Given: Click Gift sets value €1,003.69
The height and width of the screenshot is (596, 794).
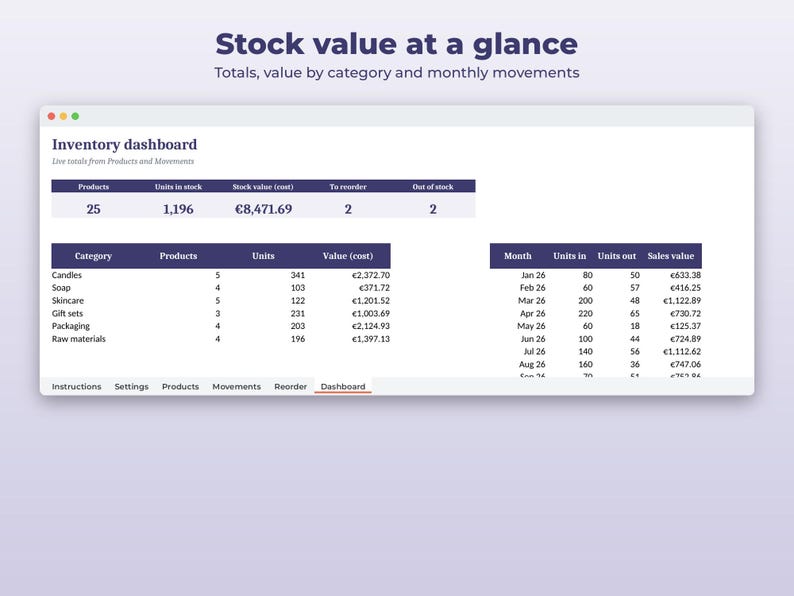Looking at the screenshot, I should 371,313.
